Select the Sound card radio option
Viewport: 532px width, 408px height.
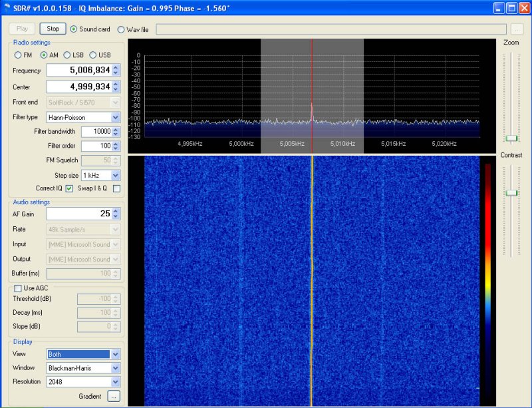[73, 29]
